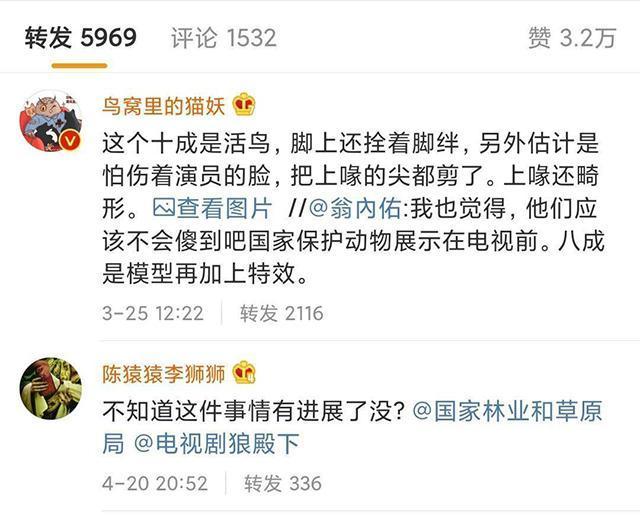Open the 赞 3.2万 likes tab
The width and height of the screenshot is (640, 516).
point(572,38)
